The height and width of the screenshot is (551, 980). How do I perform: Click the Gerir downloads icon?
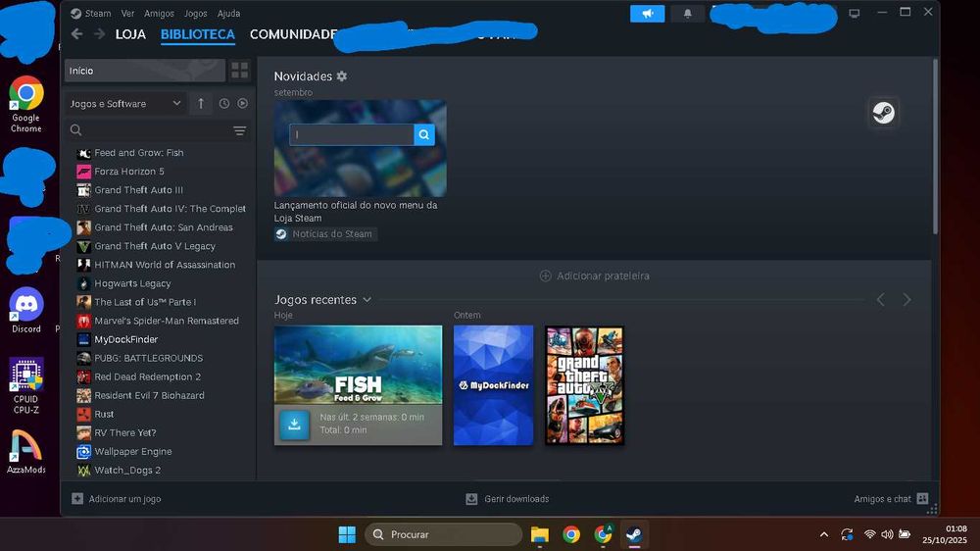[x=471, y=498]
